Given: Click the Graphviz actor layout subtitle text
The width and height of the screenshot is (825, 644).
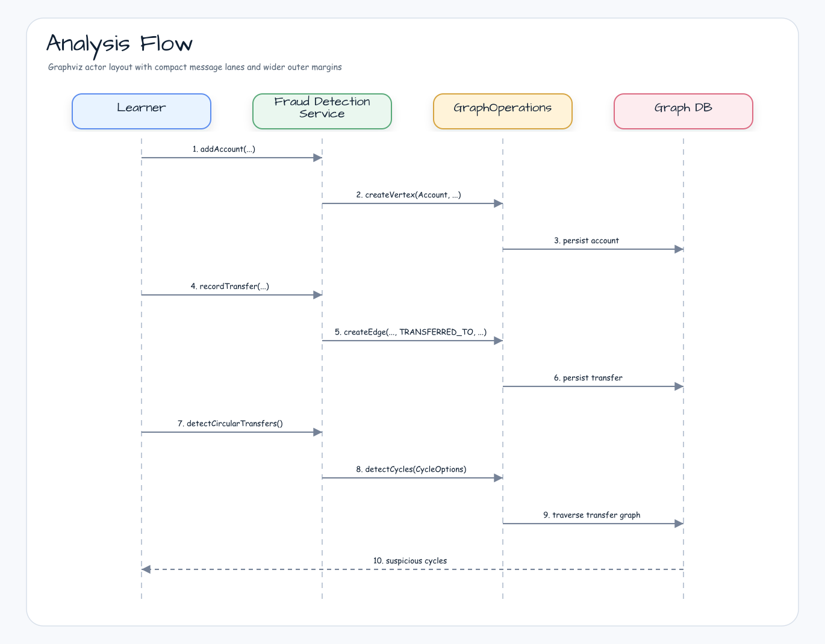Looking at the screenshot, I should pos(195,67).
